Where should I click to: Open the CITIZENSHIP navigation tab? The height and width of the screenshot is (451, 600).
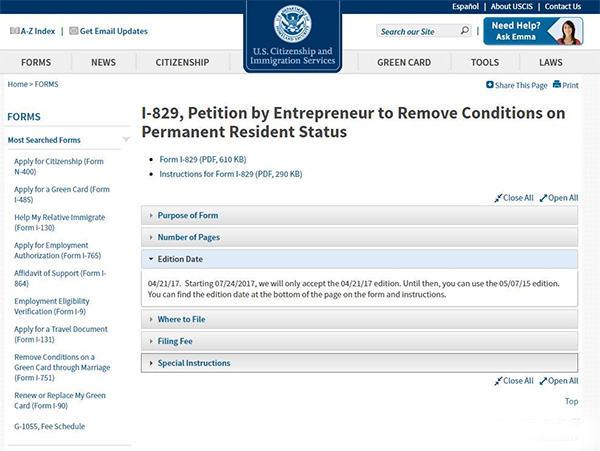coord(182,62)
